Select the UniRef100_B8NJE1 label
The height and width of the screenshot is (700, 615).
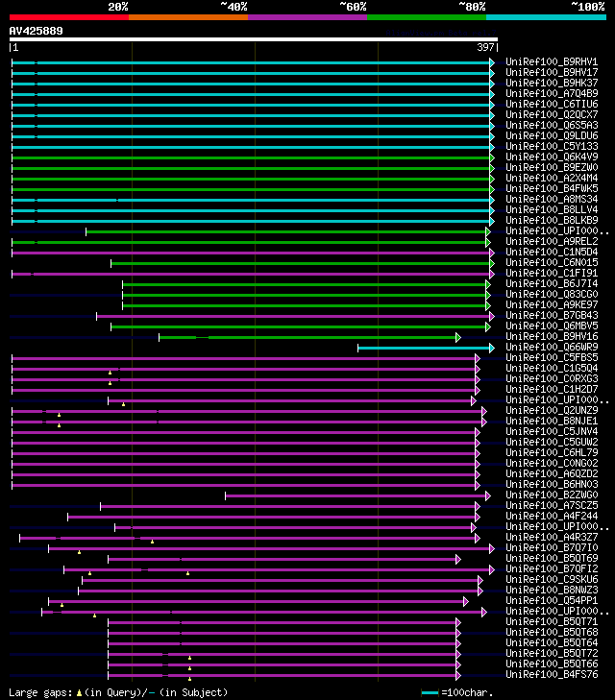pyautogui.click(x=552, y=421)
